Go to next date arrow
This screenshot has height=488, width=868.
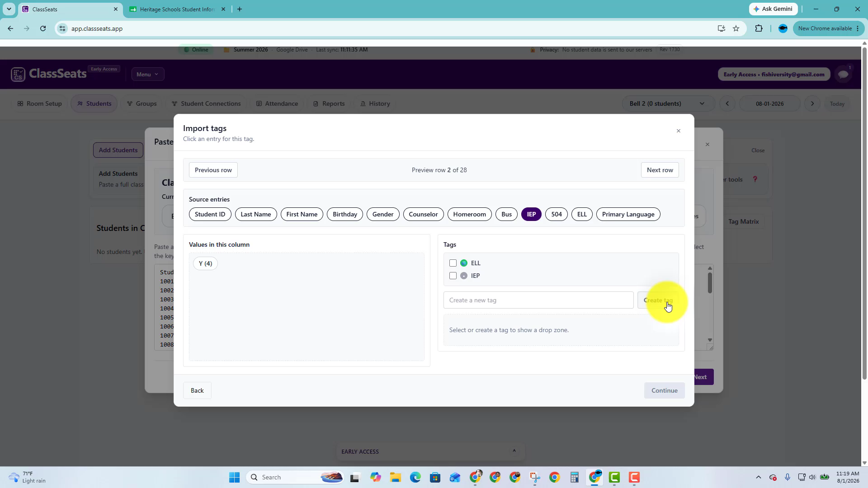click(812, 103)
